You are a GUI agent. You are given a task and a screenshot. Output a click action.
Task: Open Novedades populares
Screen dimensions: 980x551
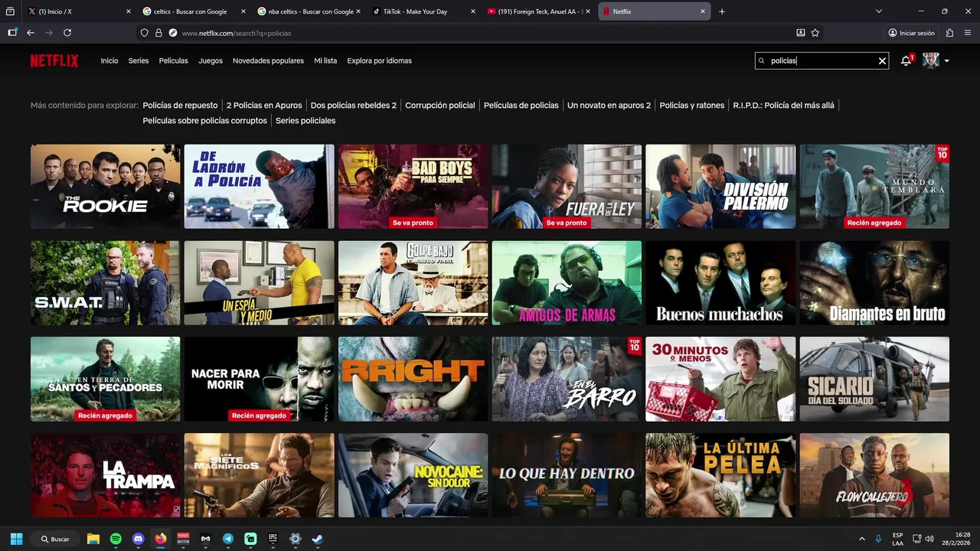(268, 60)
